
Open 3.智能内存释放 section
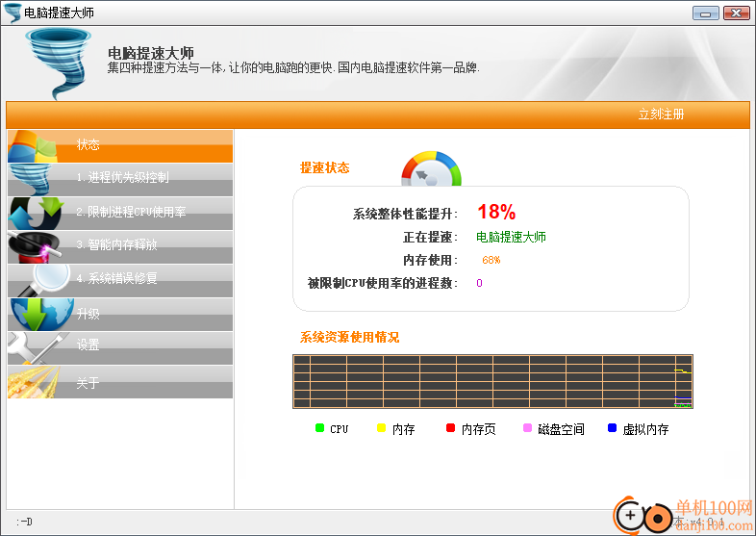[x=120, y=247]
